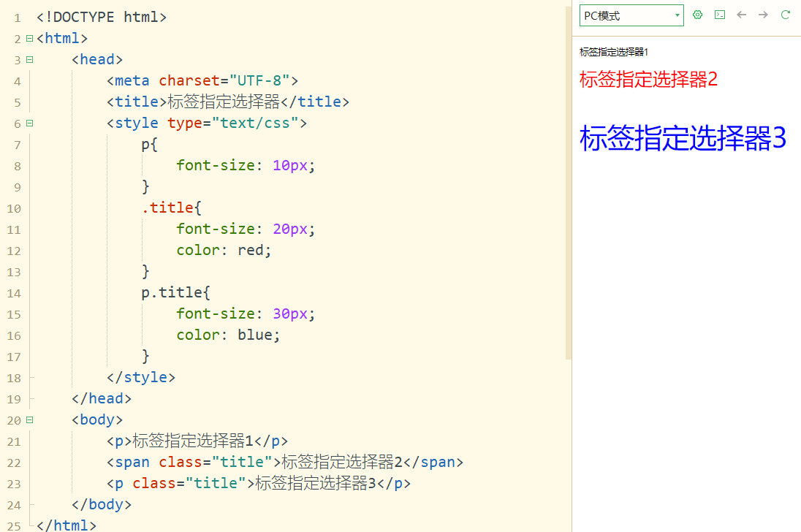Click the DOCTYPE html declaration on line 1

click(x=102, y=18)
